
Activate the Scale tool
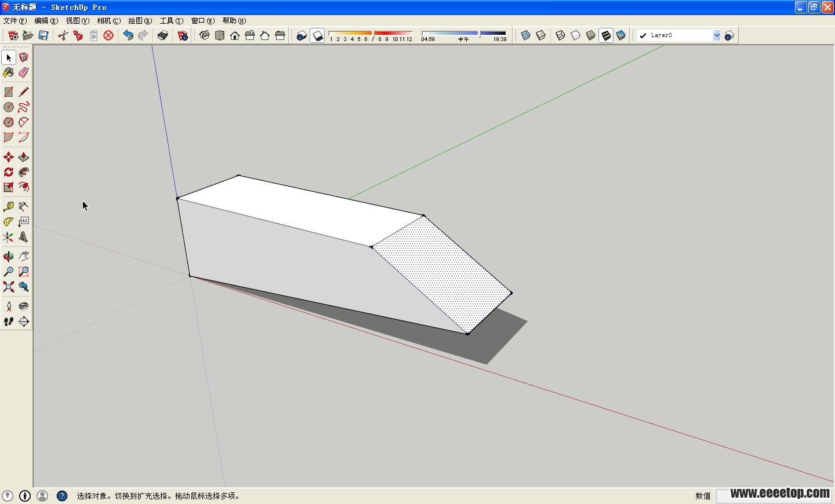coord(9,187)
